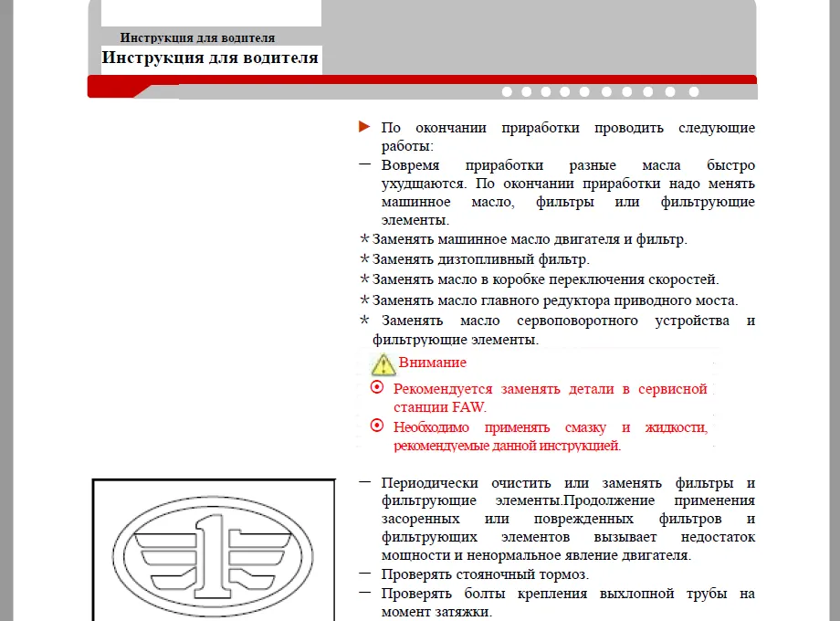This screenshot has height=621, width=840.
Task: Click the first white dot in header
Action: (507, 91)
